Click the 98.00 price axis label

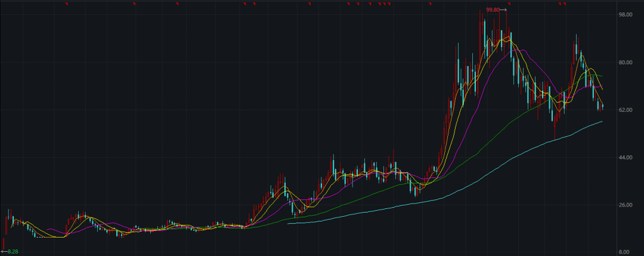click(625, 15)
